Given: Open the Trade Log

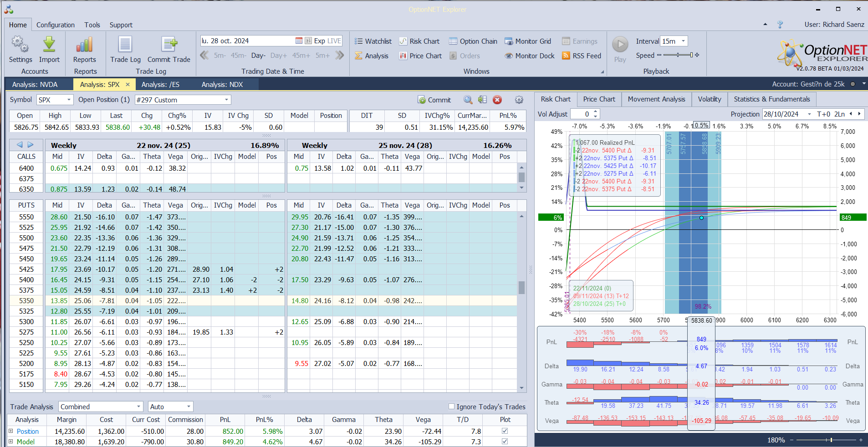Looking at the screenshot, I should pyautogui.click(x=125, y=50).
